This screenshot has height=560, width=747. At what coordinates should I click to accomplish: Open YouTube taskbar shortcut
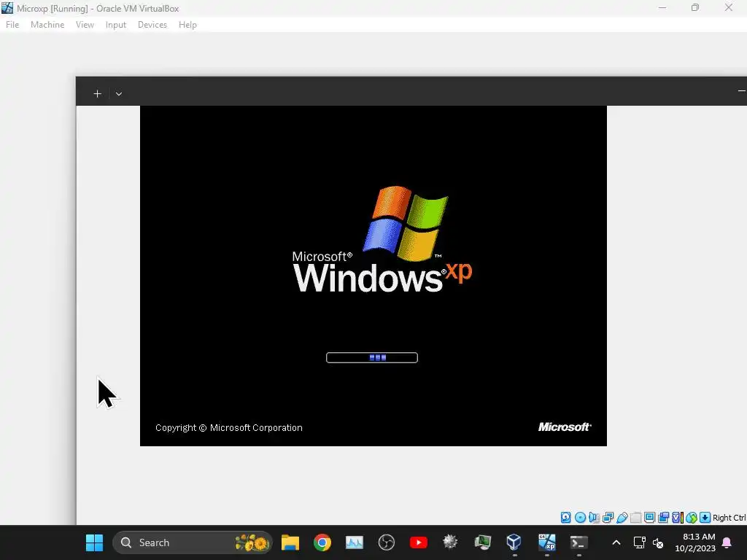click(x=418, y=542)
